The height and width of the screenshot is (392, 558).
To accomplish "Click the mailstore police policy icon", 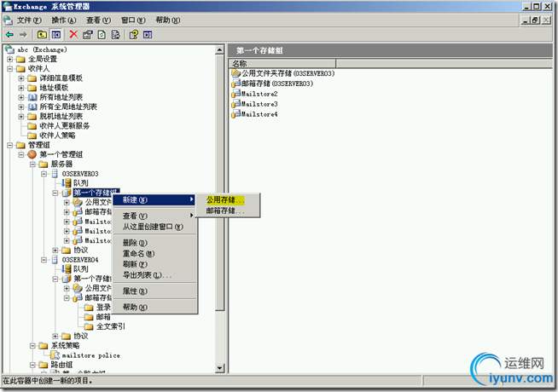I will click(x=55, y=355).
